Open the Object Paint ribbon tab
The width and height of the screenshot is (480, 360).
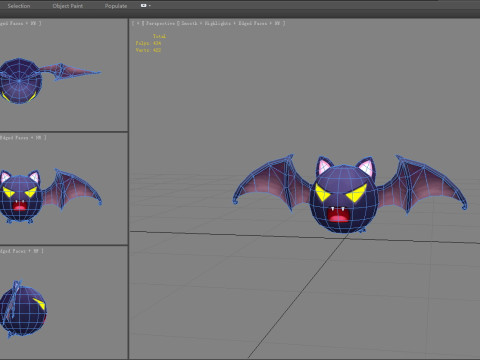pos(68,6)
